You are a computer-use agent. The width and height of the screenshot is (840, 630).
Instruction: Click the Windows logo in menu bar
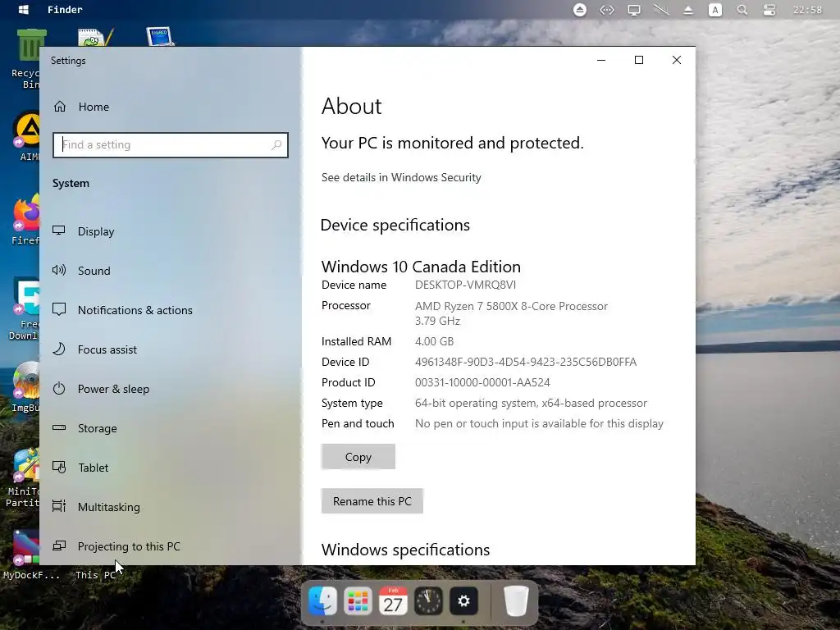[23, 10]
